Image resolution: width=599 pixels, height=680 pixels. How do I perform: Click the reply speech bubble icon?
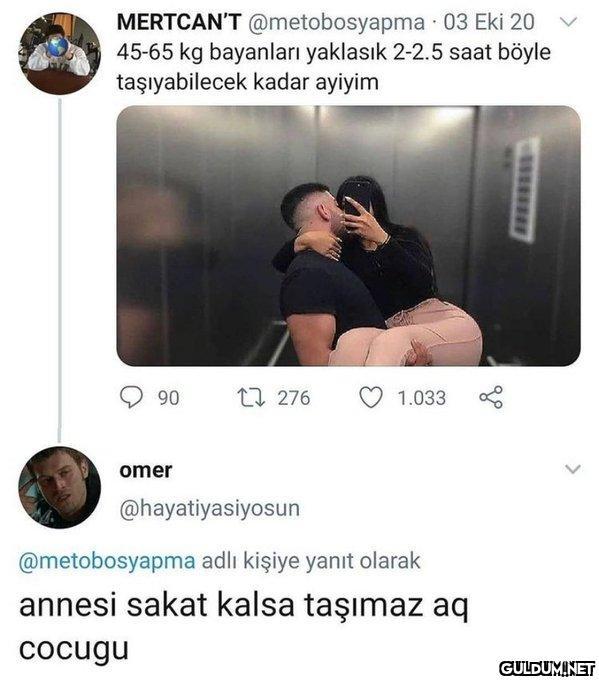click(131, 397)
